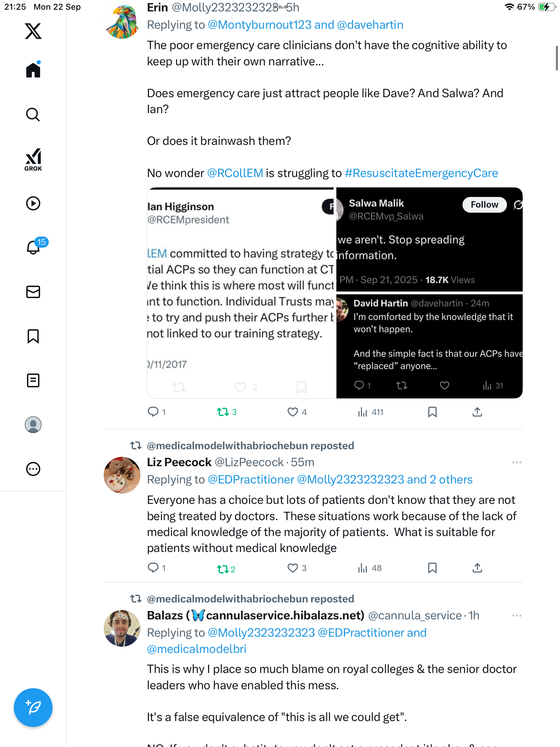This screenshot has height=747, width=560.
Task: Like Liz Peecock's reply
Action: [293, 568]
